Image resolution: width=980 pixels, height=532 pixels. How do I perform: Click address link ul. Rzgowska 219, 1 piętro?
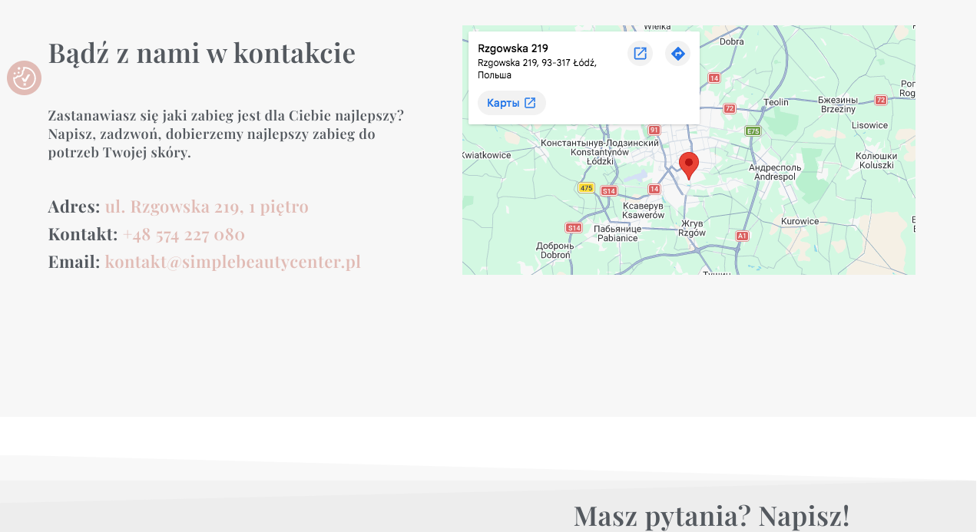tap(207, 207)
